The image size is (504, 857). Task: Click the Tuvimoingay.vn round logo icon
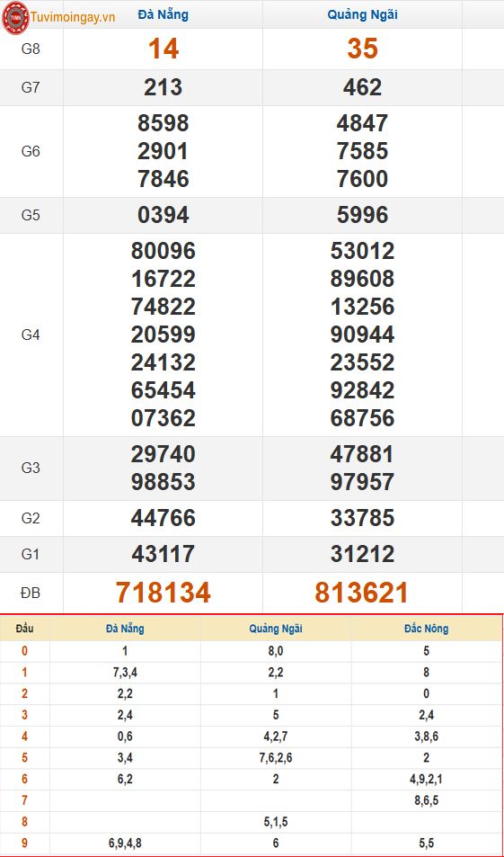click(15, 17)
